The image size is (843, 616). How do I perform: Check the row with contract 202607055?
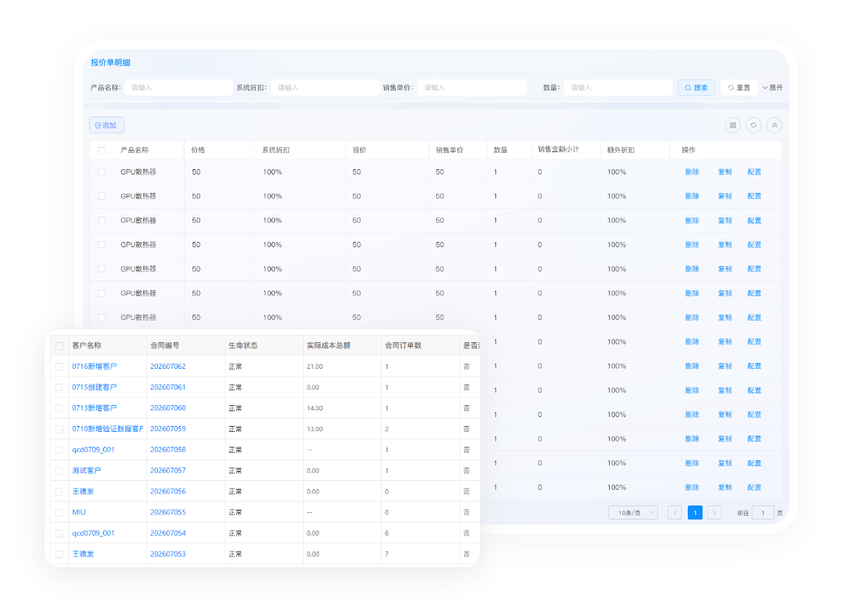click(x=59, y=513)
